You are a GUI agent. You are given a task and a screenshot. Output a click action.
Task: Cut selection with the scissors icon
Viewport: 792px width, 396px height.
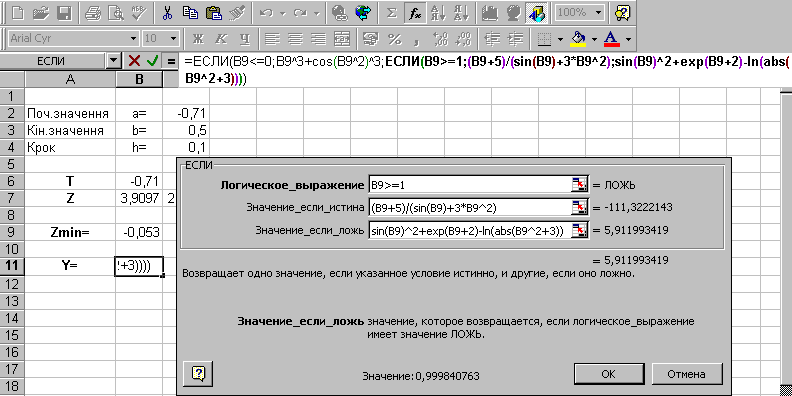[168, 13]
